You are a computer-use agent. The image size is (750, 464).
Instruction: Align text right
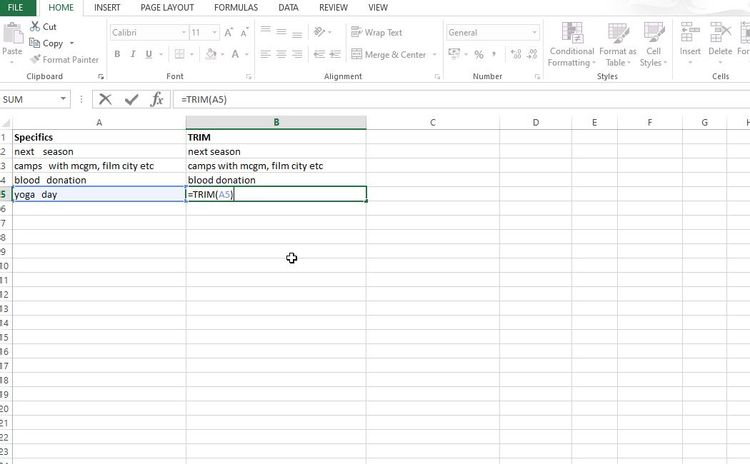[297, 54]
